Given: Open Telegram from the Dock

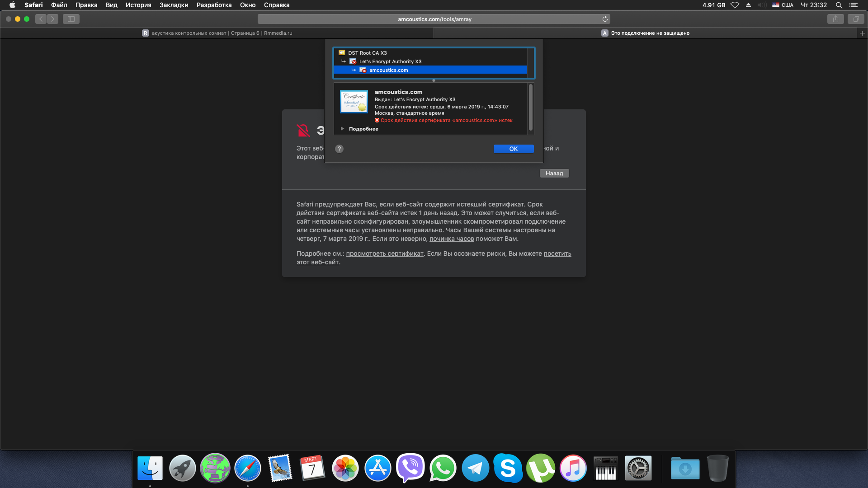Looking at the screenshot, I should tap(475, 468).
